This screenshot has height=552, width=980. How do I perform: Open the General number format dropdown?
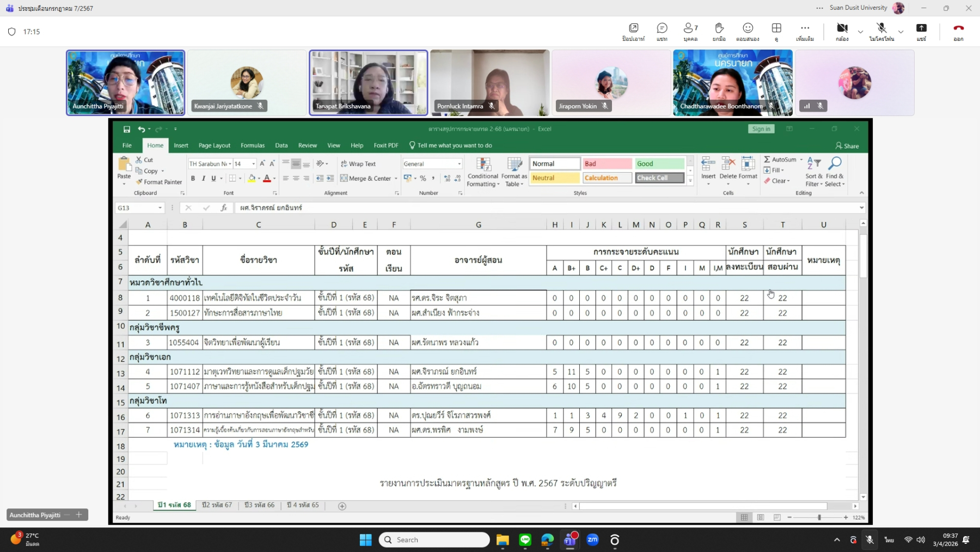pyautogui.click(x=459, y=164)
